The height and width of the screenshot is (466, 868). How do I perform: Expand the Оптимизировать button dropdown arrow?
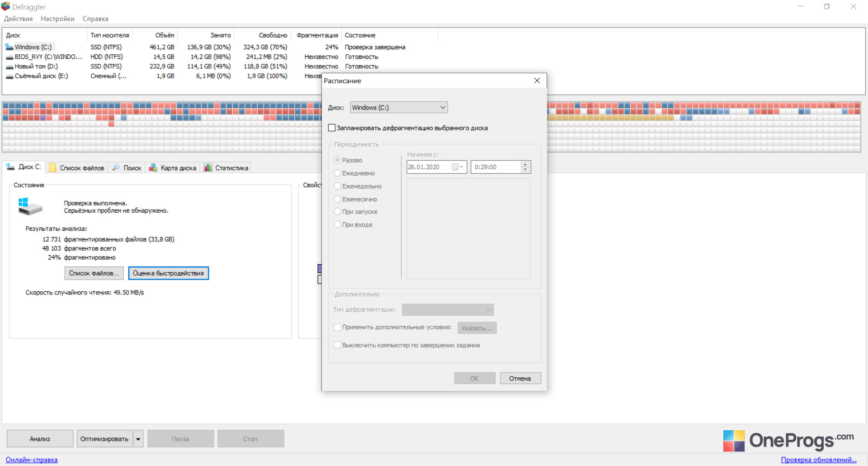138,439
